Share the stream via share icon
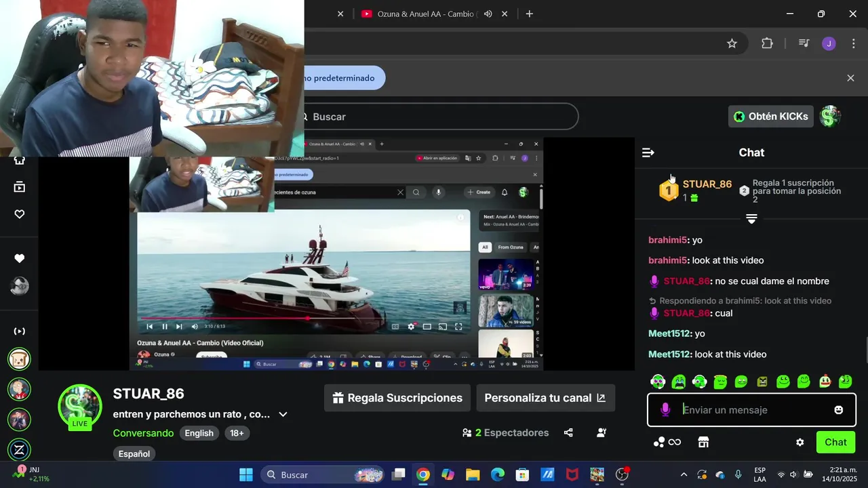868x488 pixels. [568, 432]
